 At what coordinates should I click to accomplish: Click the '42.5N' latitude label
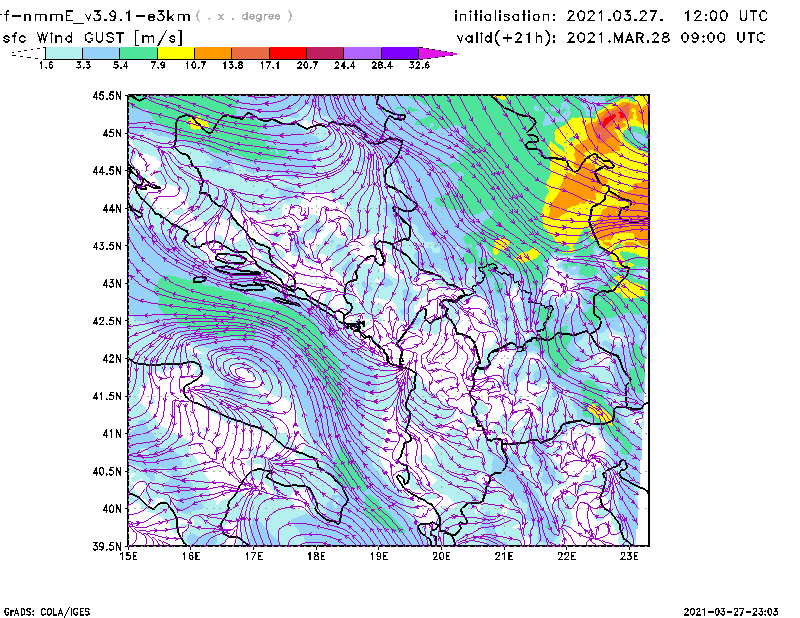point(107,321)
